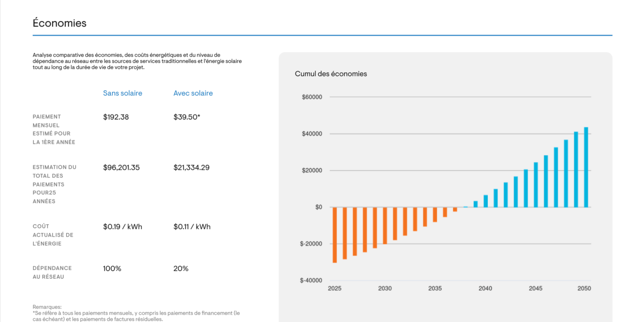Click the 100% grid dependence value
Image resolution: width=644 pixels, height=322 pixels.
(x=112, y=269)
